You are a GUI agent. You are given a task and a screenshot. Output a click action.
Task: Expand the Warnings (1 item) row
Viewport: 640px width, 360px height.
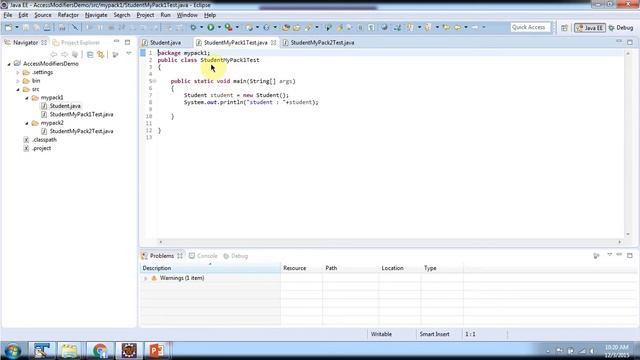pyautogui.click(x=146, y=278)
